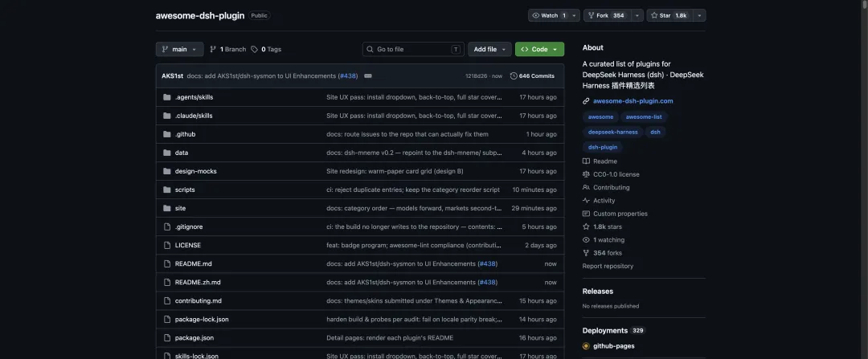Open the .github commit about routing issues

point(407,134)
